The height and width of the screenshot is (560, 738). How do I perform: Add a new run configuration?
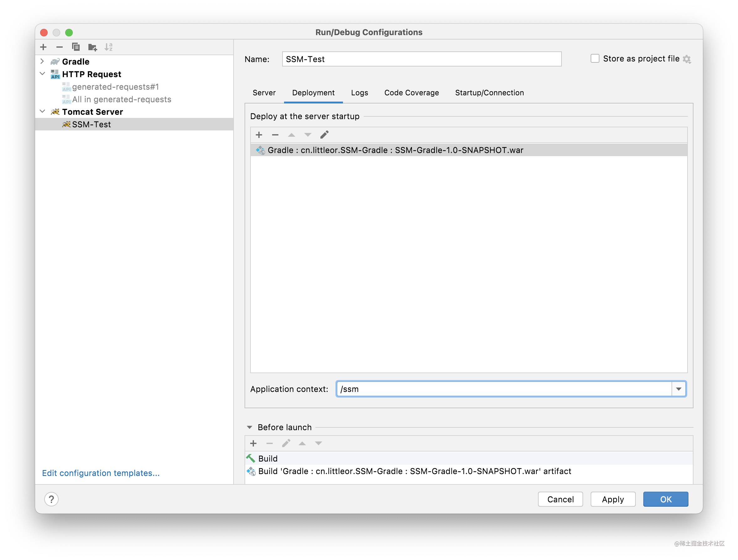(43, 47)
